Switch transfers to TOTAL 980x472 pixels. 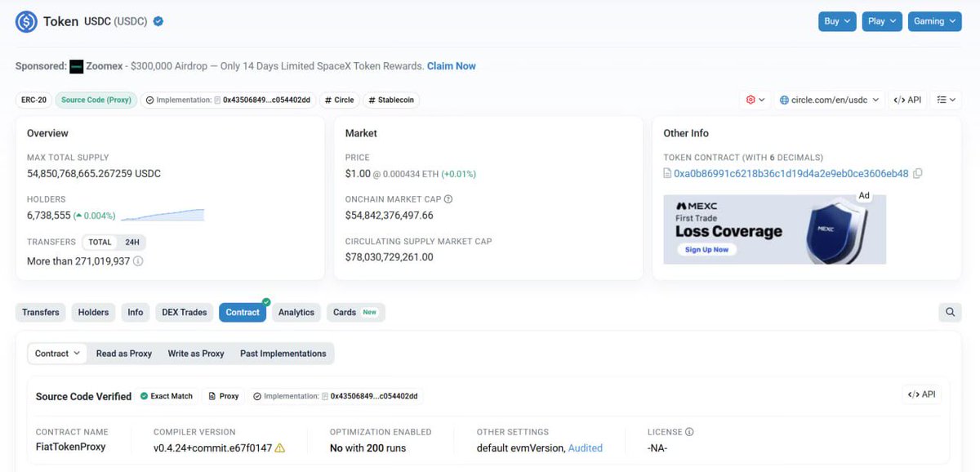point(100,243)
